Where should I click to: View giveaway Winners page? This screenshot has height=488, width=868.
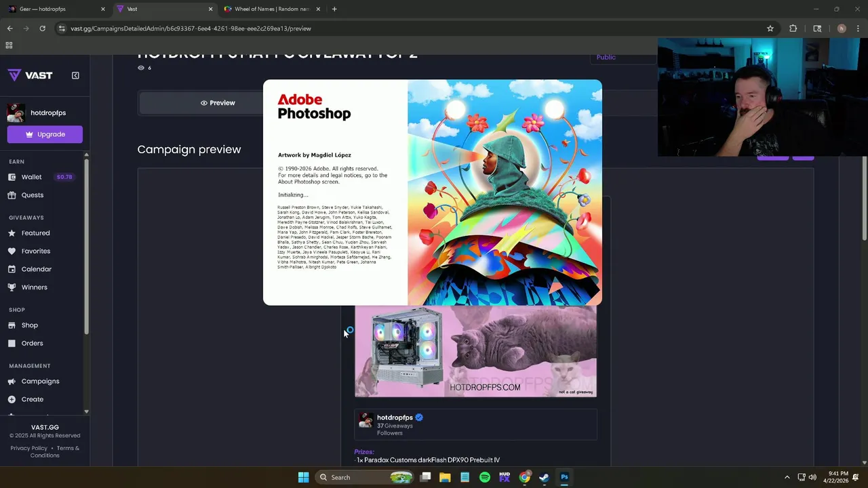pos(34,287)
